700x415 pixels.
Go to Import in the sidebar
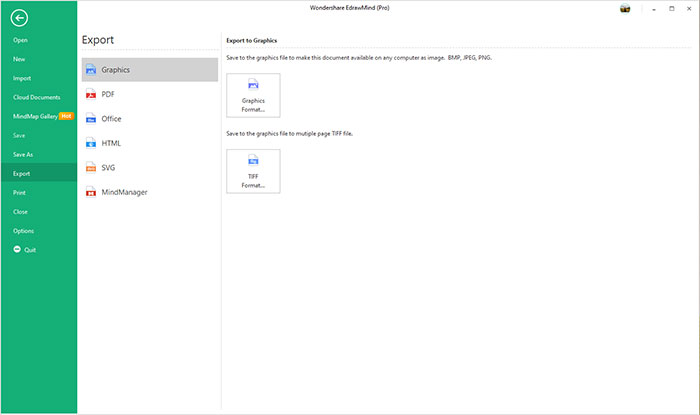(x=22, y=78)
